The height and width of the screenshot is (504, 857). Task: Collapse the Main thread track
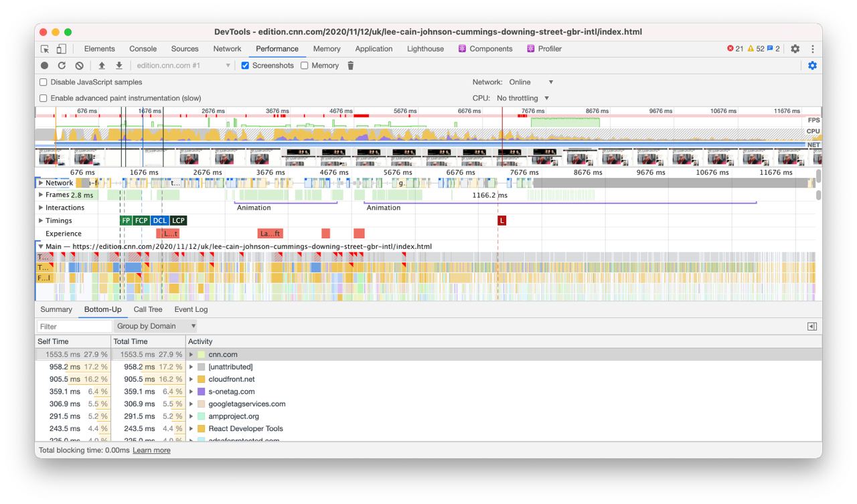(41, 246)
